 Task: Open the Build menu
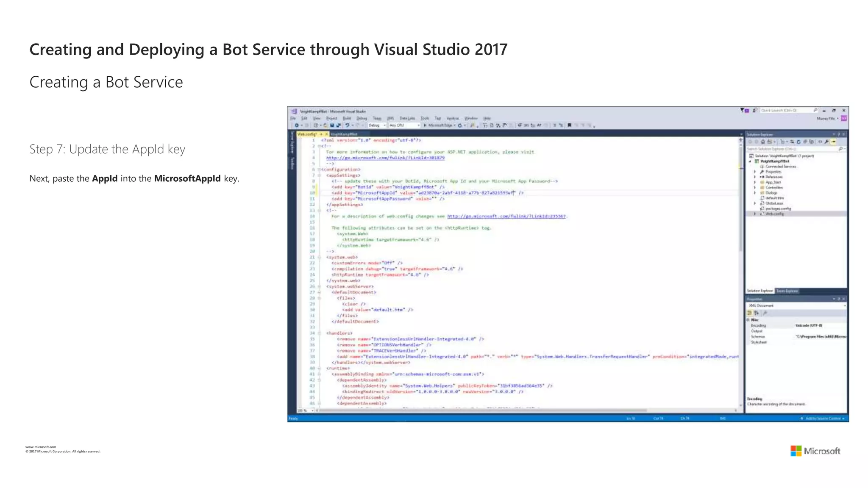point(347,119)
